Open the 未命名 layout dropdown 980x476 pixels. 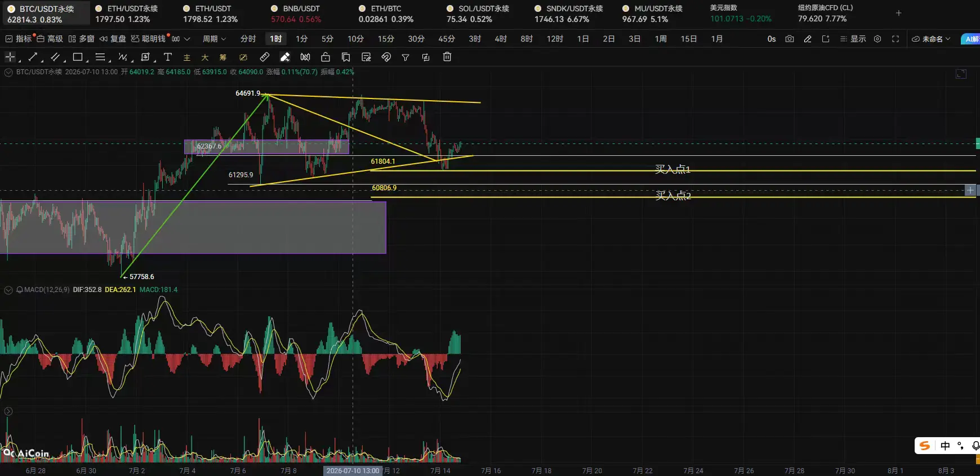pyautogui.click(x=932, y=39)
